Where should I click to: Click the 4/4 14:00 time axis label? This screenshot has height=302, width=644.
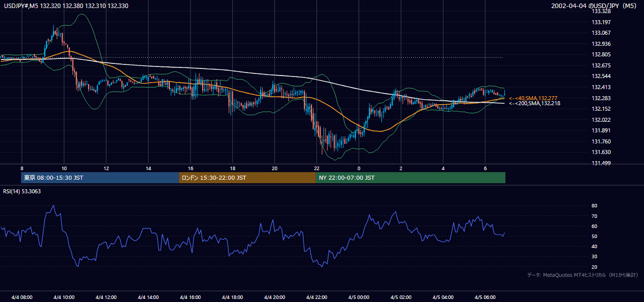(x=148, y=297)
